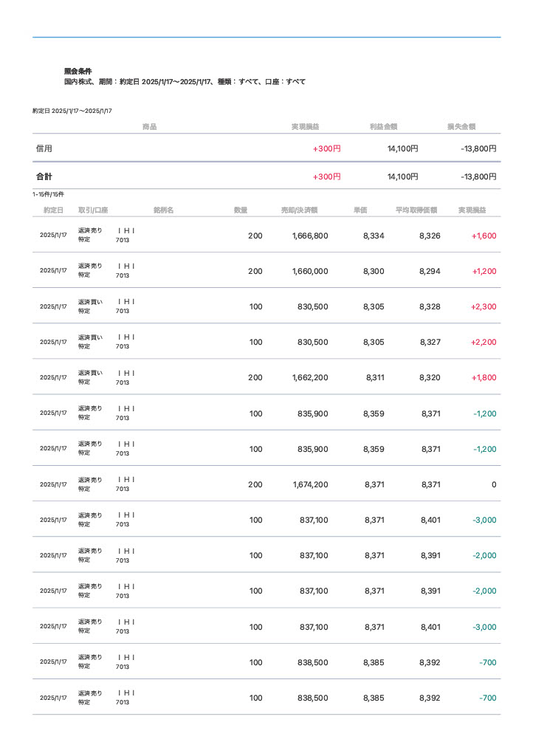Click the 単価 column header

pos(360,210)
